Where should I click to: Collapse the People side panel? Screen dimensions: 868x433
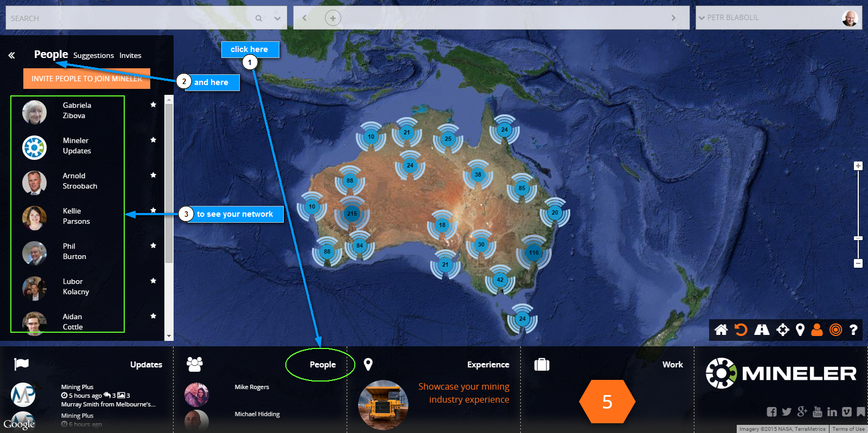tap(11, 55)
